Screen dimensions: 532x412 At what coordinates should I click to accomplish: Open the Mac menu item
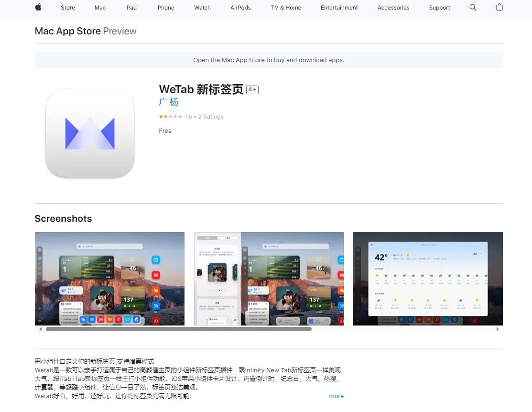[99, 8]
